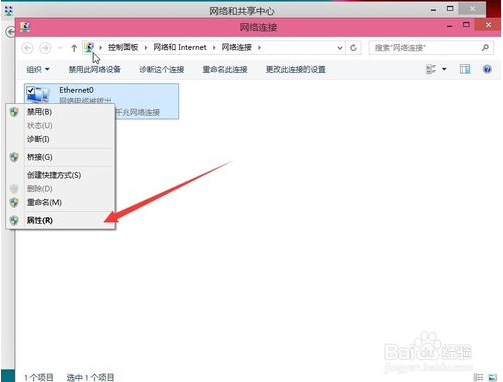Go back with the navigation back arrow
This screenshot has height=382, width=503.
point(28,48)
